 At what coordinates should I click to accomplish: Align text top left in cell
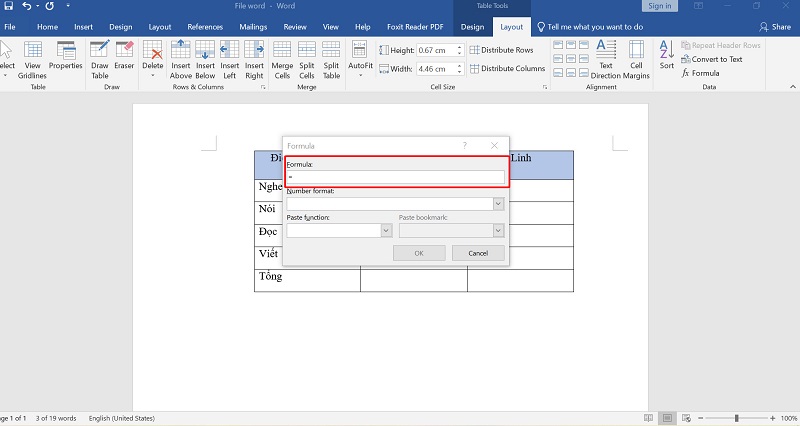point(558,45)
